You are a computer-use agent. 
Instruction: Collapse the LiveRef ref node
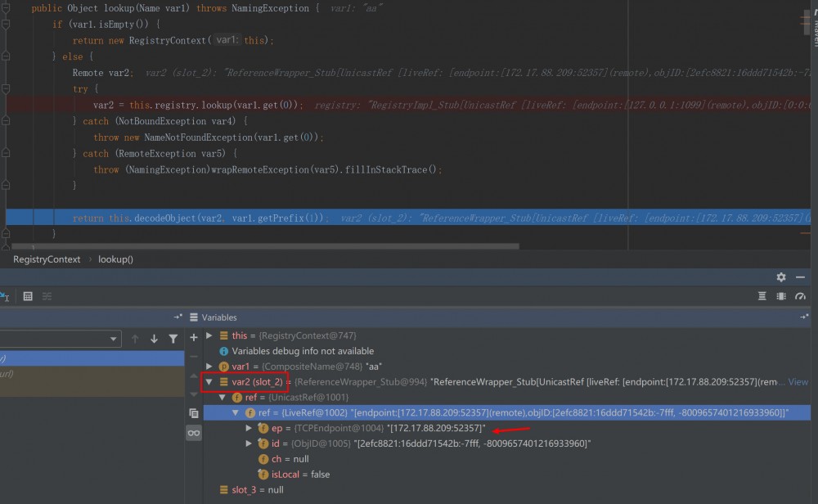[x=236, y=412]
